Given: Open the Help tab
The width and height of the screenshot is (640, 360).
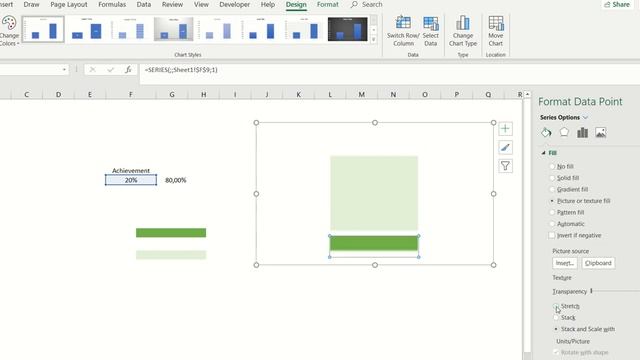Looking at the screenshot, I should (x=268, y=4).
